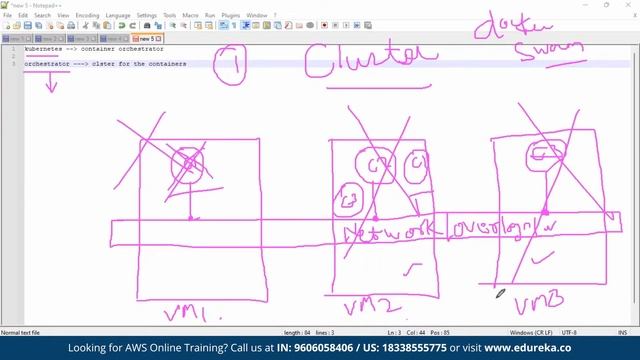Save the file using the Save icon

(x=28, y=26)
